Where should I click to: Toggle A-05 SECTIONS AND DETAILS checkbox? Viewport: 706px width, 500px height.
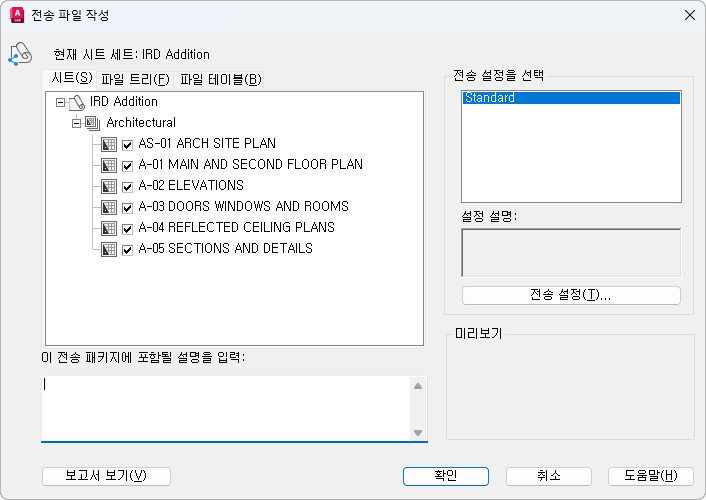click(x=128, y=249)
